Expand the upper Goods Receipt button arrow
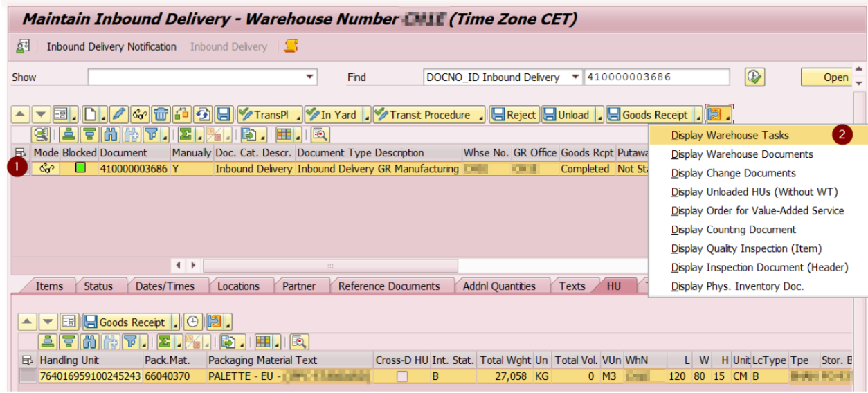 point(696,116)
